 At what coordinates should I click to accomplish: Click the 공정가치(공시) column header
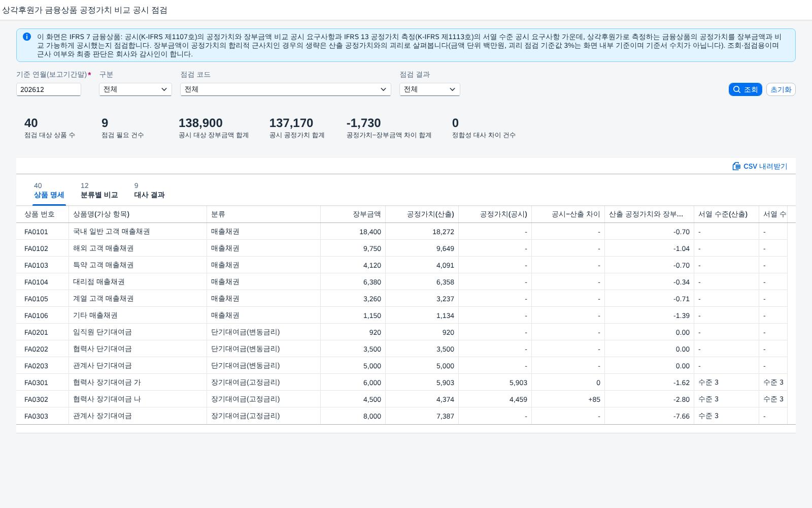coord(495,214)
